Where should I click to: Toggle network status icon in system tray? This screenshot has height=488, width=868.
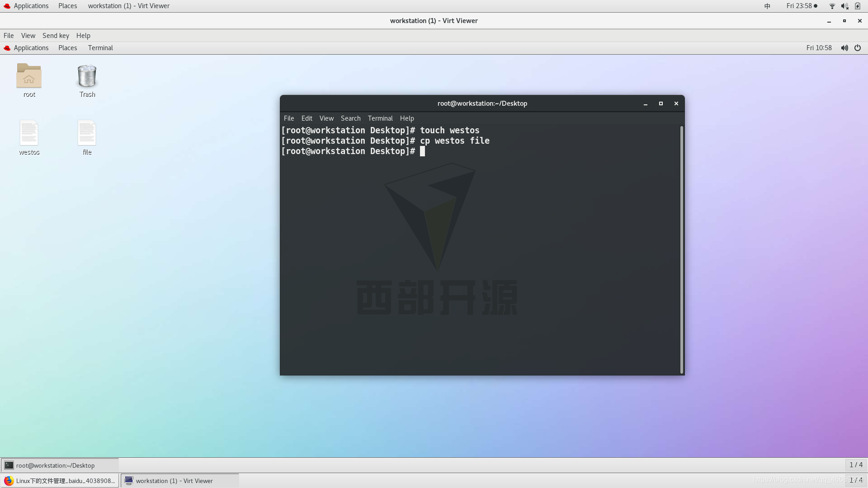(x=830, y=5)
